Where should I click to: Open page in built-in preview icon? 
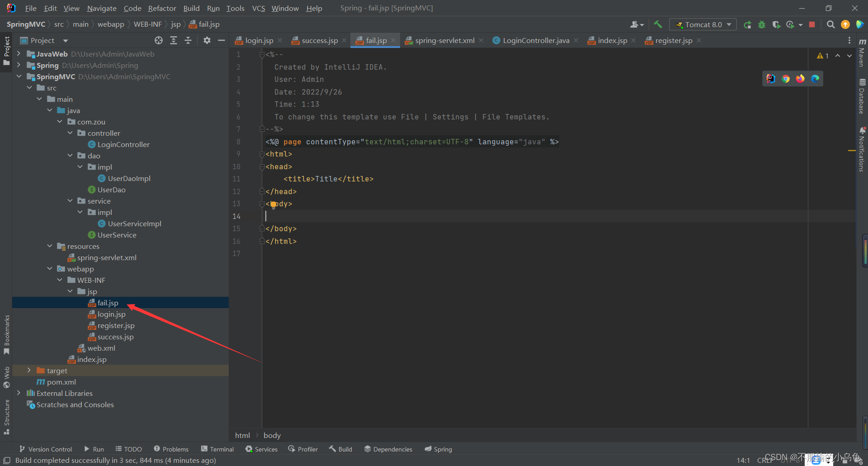[x=771, y=79]
